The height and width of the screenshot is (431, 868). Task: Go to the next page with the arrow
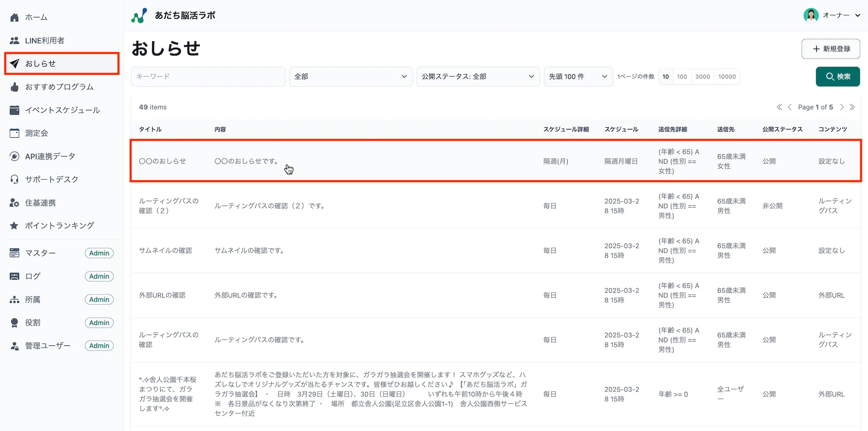click(x=842, y=107)
